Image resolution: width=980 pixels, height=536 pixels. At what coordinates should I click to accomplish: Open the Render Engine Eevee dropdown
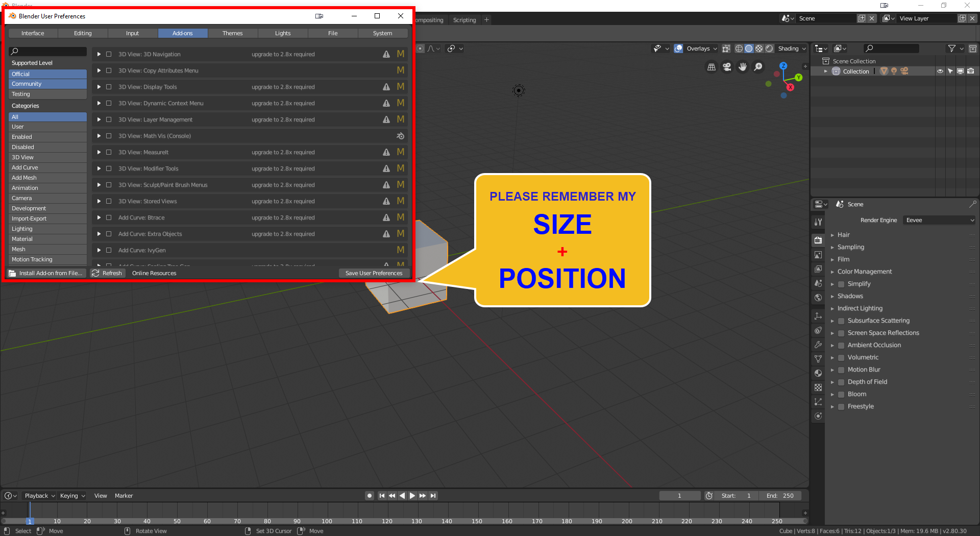(940, 220)
